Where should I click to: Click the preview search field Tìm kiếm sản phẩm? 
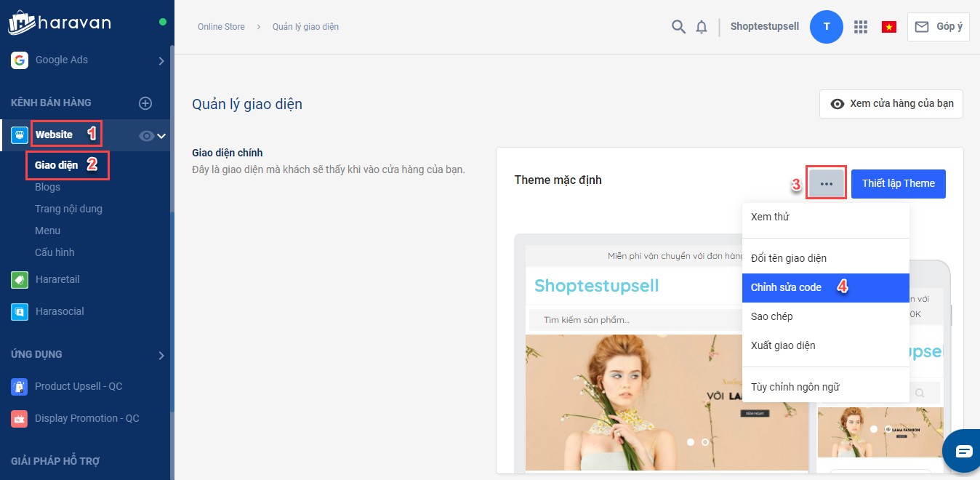[x=634, y=320]
